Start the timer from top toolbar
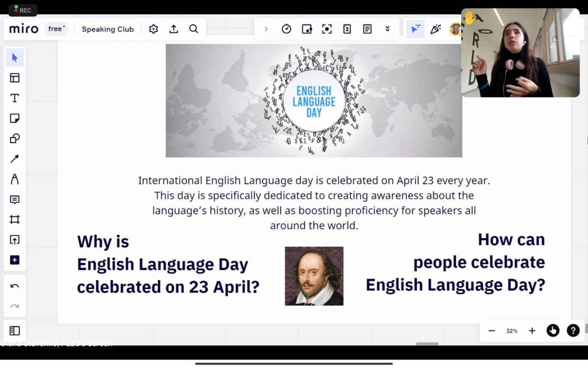 286,29
